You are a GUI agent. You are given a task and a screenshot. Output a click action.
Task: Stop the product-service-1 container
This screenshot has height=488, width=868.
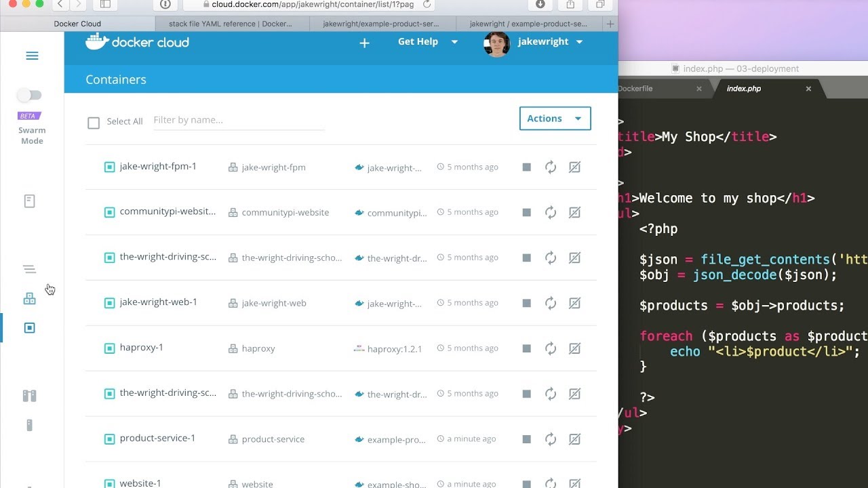point(526,440)
